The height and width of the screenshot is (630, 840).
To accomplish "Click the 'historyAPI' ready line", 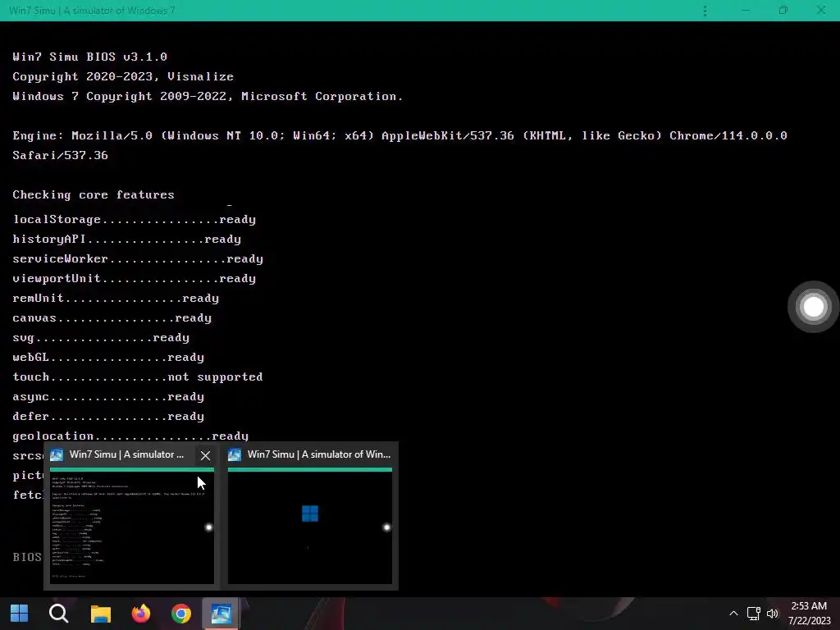I will pyautogui.click(x=127, y=239).
